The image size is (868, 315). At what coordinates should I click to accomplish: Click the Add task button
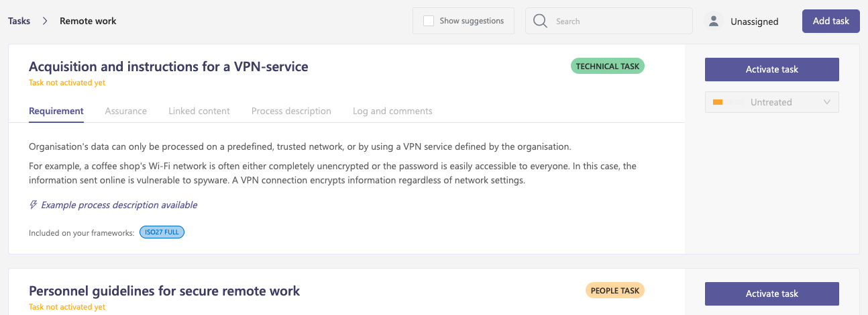click(831, 21)
